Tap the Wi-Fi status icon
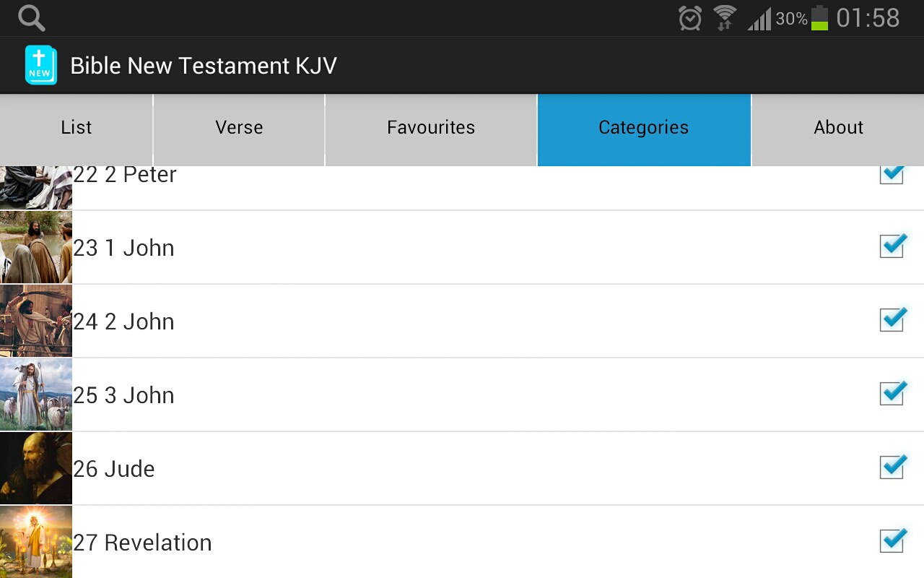 tap(724, 18)
